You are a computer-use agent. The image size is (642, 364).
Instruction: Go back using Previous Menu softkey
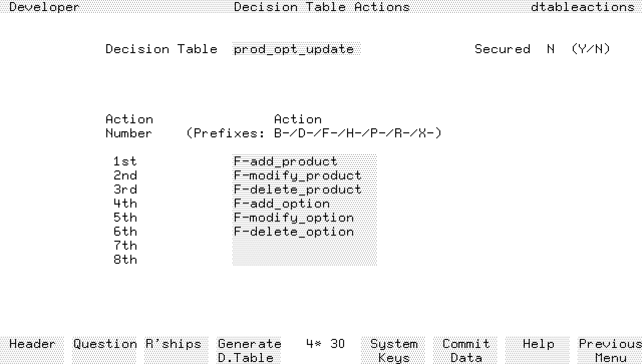(x=610, y=350)
